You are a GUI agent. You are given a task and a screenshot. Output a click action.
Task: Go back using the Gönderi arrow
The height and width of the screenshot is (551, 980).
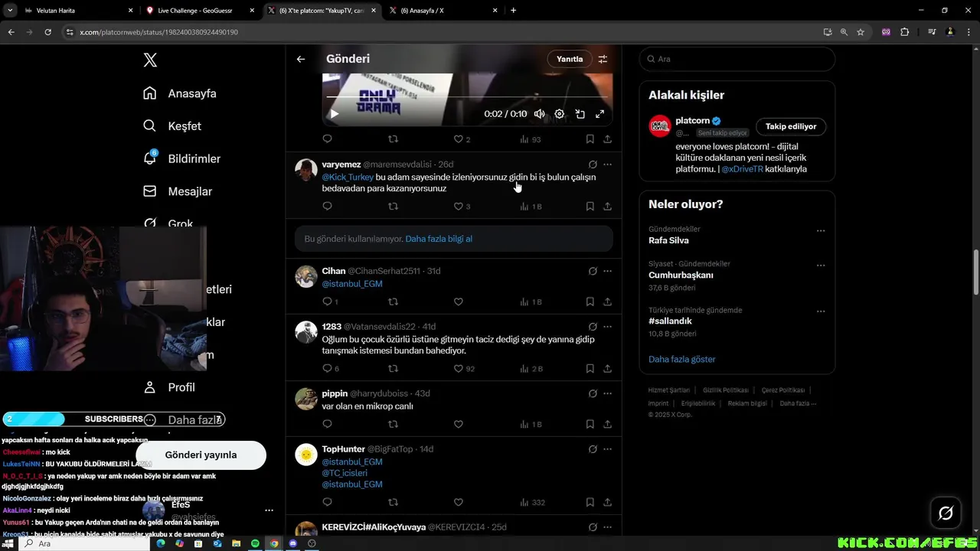pos(301,59)
